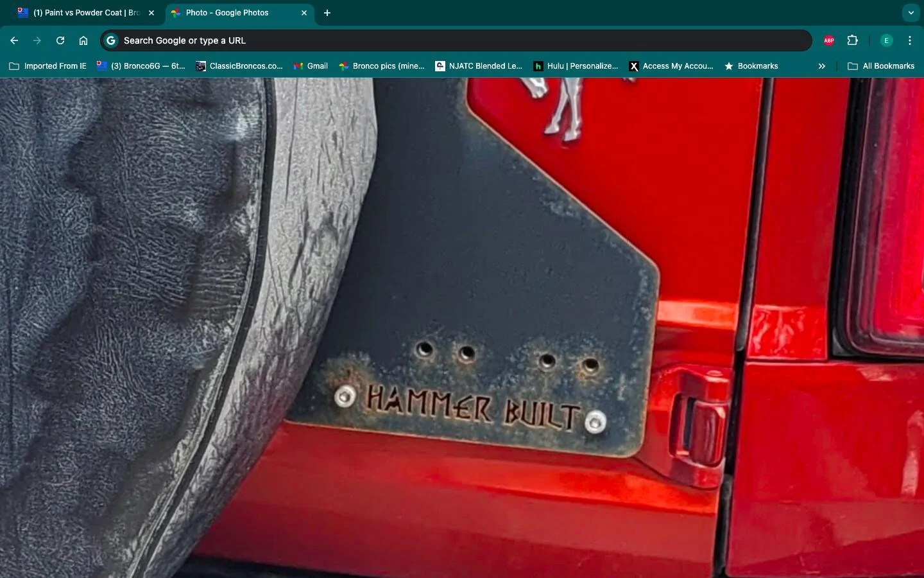Viewport: 924px width, 578px height.
Task: Open the profile avatar E
Action: coord(887,40)
